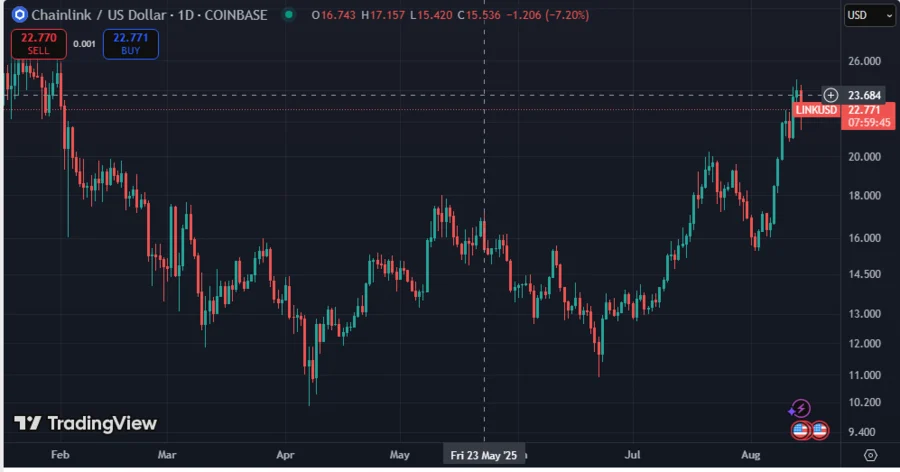Viewport: 900px width, 472px height.
Task: Click the 07:59:45 countdown timer
Action: tap(869, 122)
